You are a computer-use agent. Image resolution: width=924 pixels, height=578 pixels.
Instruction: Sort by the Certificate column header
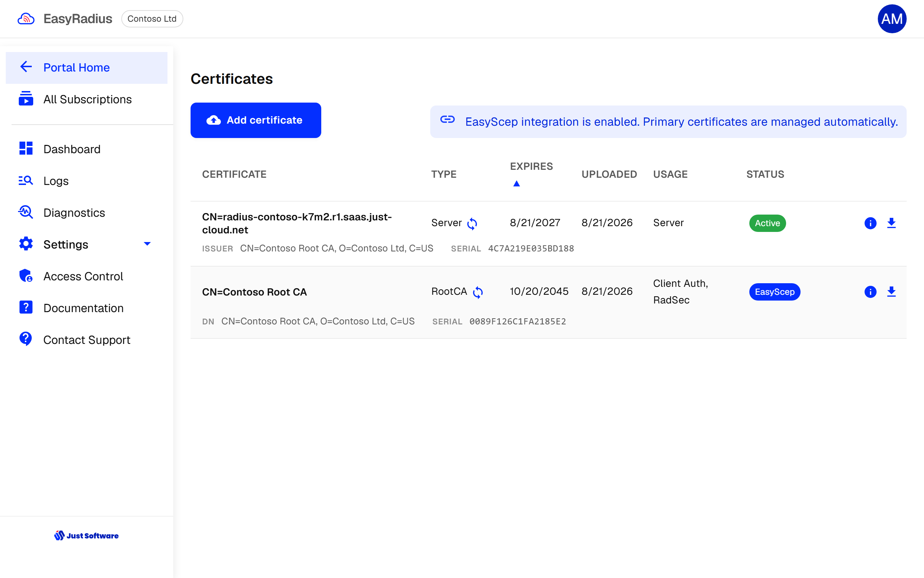coord(234,174)
